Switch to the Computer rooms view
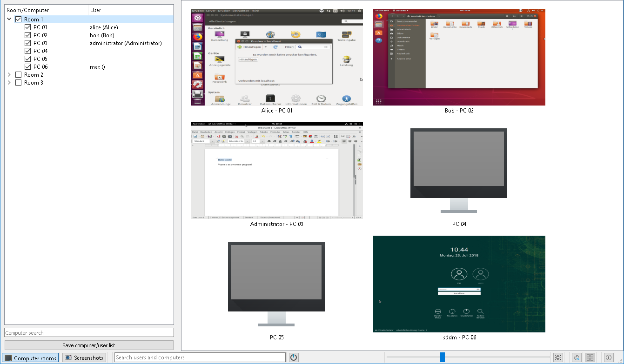 click(30, 357)
